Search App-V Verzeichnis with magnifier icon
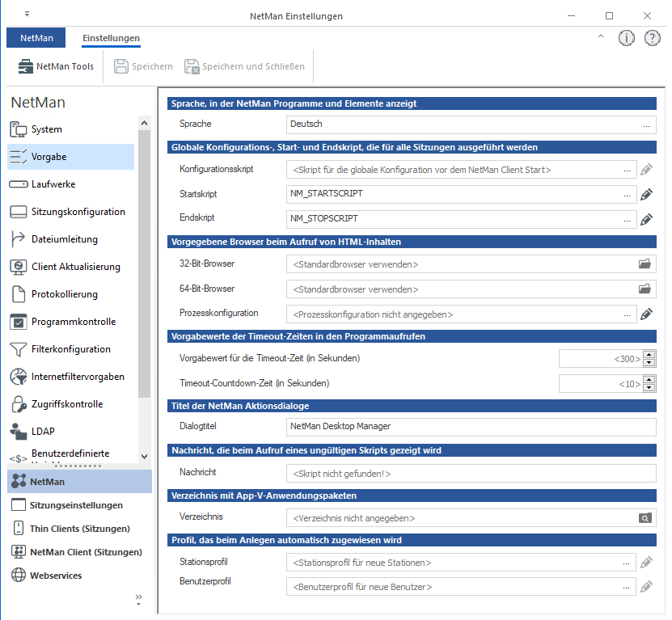This screenshot has width=672, height=620. click(x=645, y=518)
